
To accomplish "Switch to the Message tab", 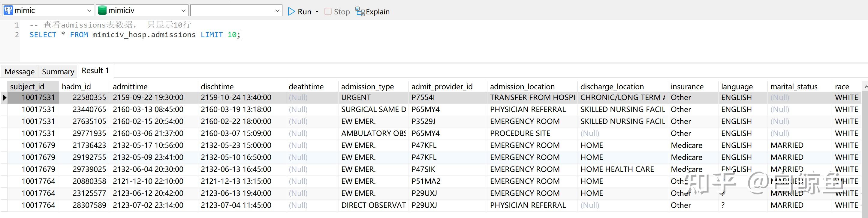I will [19, 71].
